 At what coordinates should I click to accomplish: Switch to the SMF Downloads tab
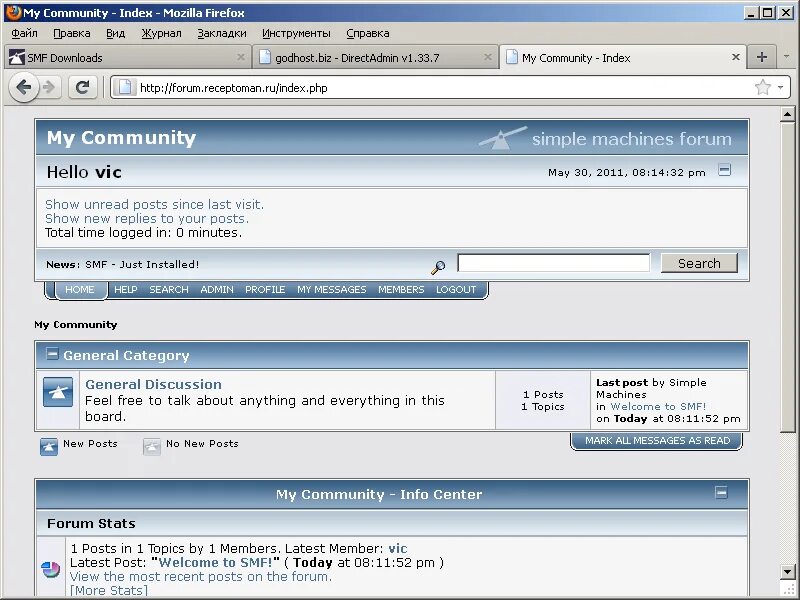tap(127, 58)
